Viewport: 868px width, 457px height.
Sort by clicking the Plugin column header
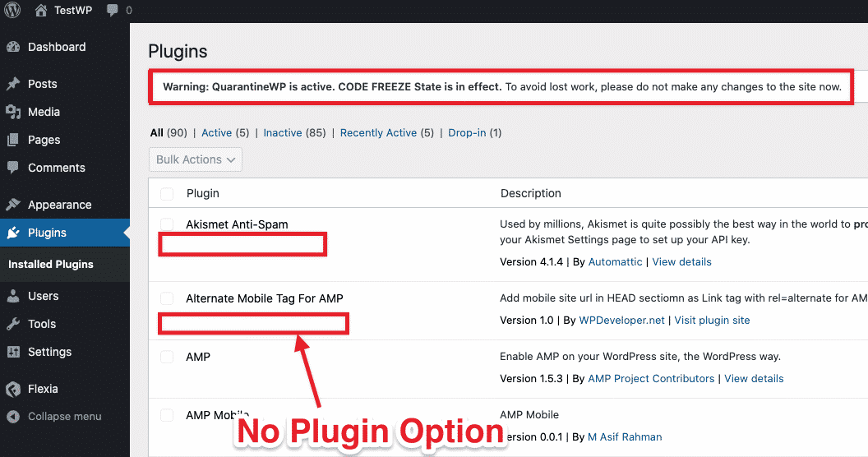(202, 194)
